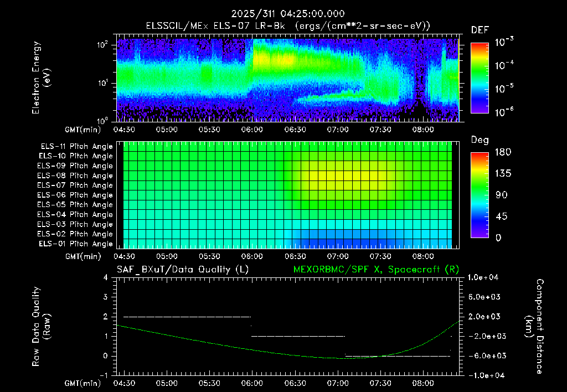
Task: Select the 135 value on Deg scale
Action: pos(503,173)
